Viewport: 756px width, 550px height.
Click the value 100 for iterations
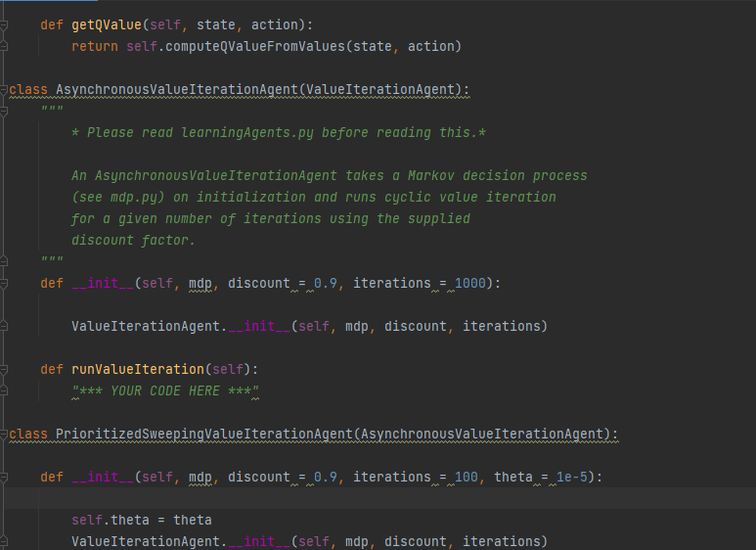click(x=467, y=478)
